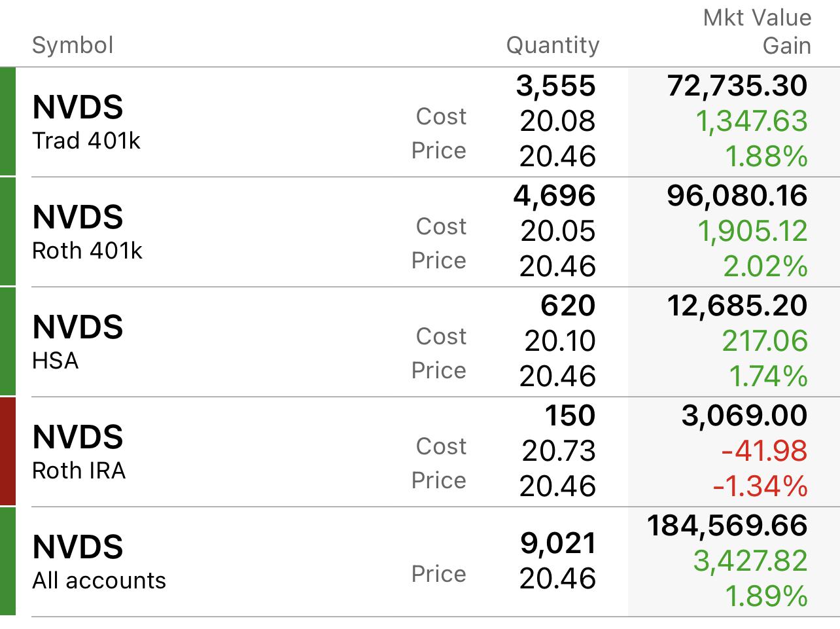This screenshot has width=840, height=629.
Task: Click the 1.74% gain for HSA
Action: (x=768, y=376)
